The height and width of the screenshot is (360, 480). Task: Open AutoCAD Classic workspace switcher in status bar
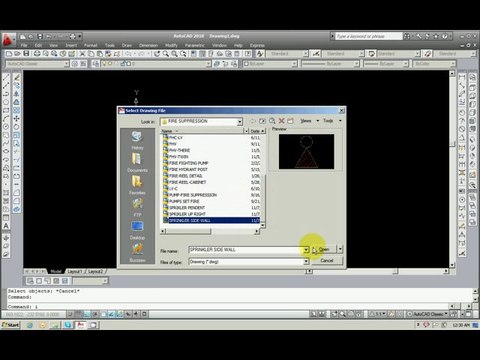pos(428,314)
